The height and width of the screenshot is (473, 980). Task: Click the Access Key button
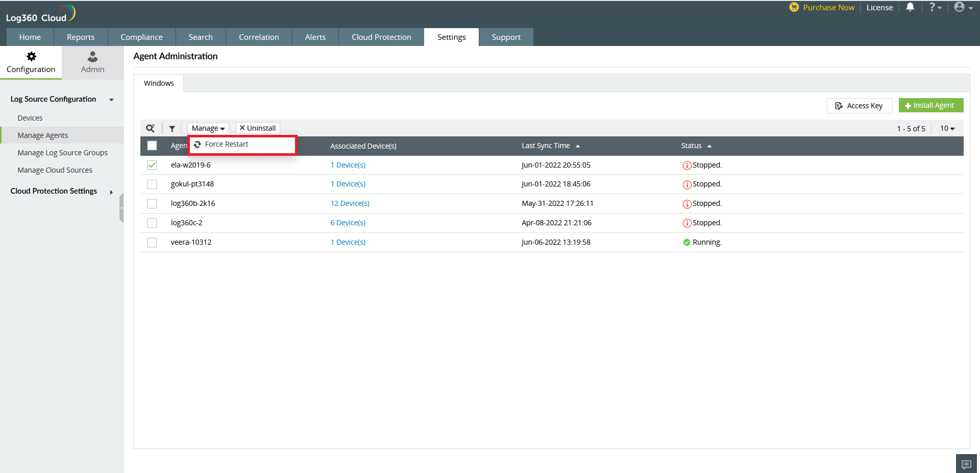859,106
